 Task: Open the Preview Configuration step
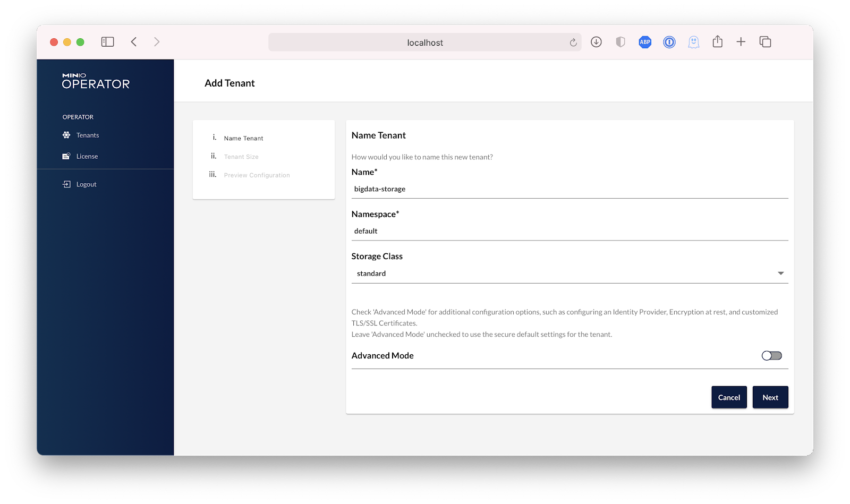tap(257, 175)
